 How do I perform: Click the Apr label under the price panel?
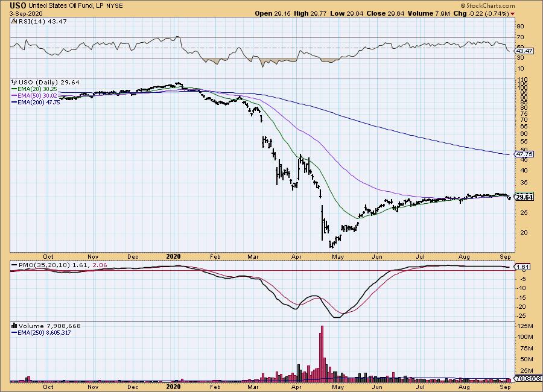click(296, 256)
